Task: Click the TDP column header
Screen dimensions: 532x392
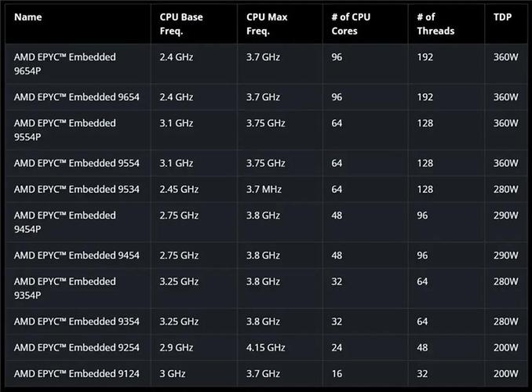Action: pos(502,17)
